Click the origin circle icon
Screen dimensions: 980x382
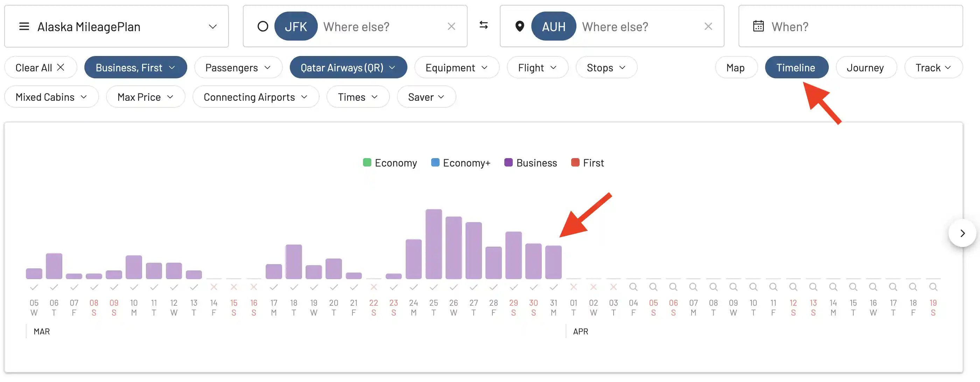pos(262,27)
